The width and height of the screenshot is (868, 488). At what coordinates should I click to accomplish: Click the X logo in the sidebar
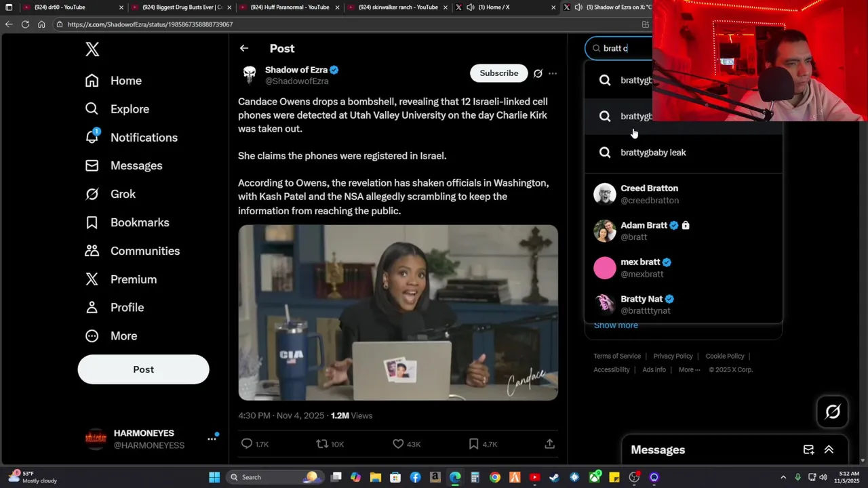click(x=92, y=49)
